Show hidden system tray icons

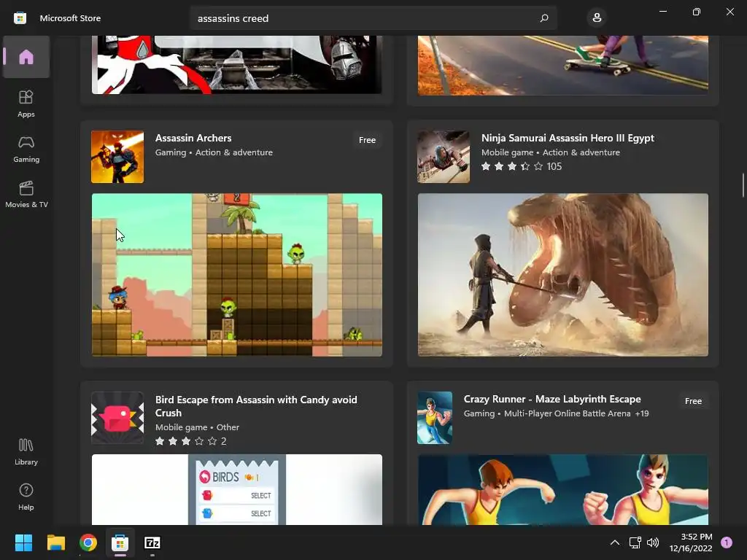tap(615, 542)
